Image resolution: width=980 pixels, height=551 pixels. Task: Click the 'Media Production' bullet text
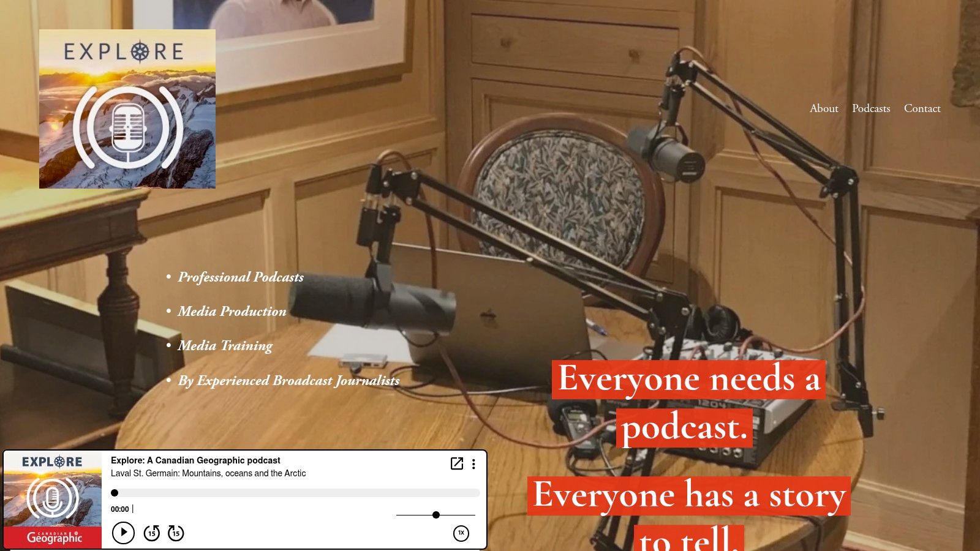232,311
